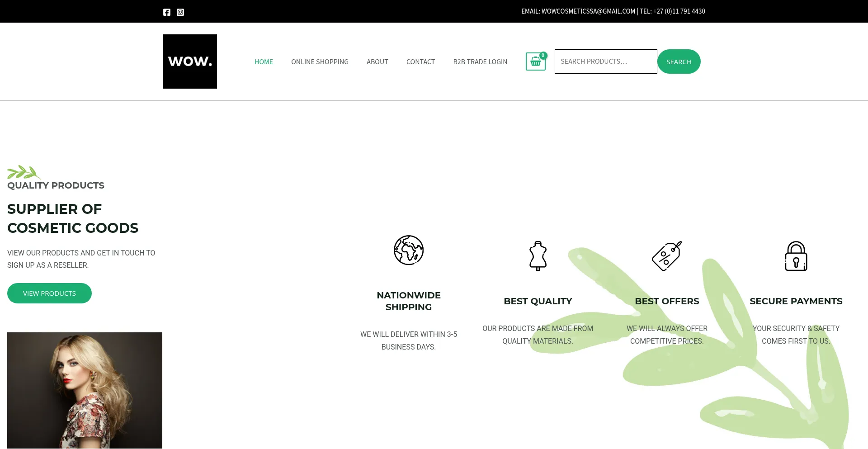868x449 pixels.
Task: Click the WOW logo
Action: tap(190, 61)
